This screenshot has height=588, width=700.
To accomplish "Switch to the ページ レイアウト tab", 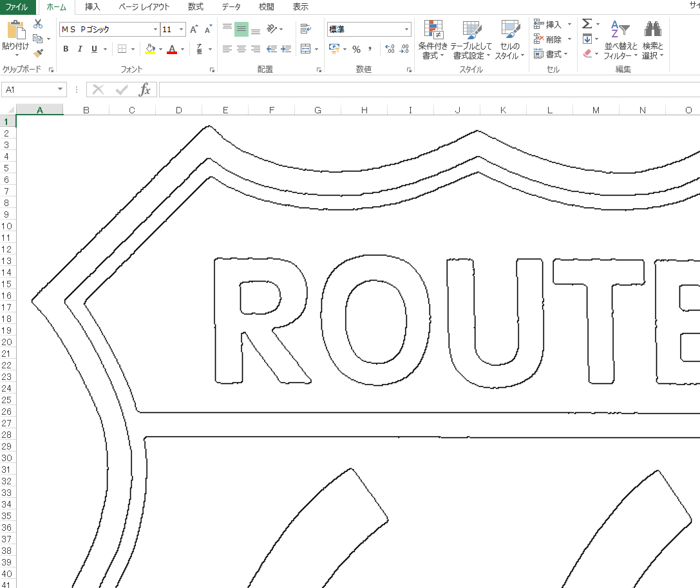I will tap(144, 7).
